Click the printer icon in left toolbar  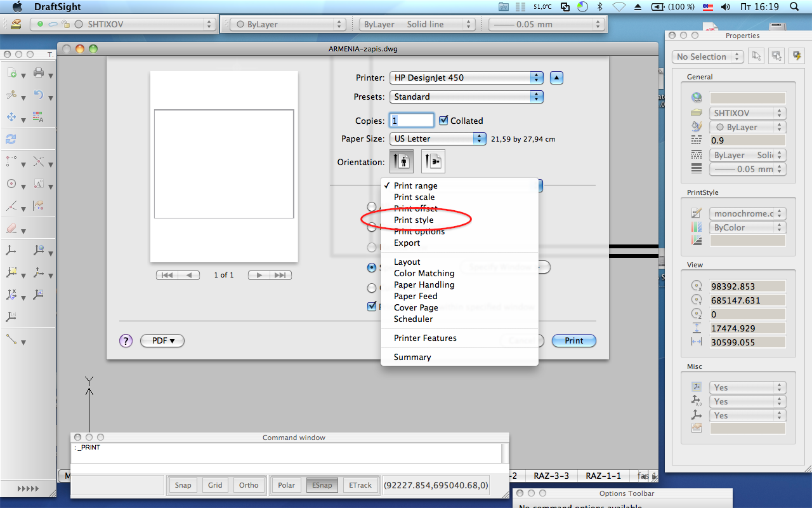(39, 73)
